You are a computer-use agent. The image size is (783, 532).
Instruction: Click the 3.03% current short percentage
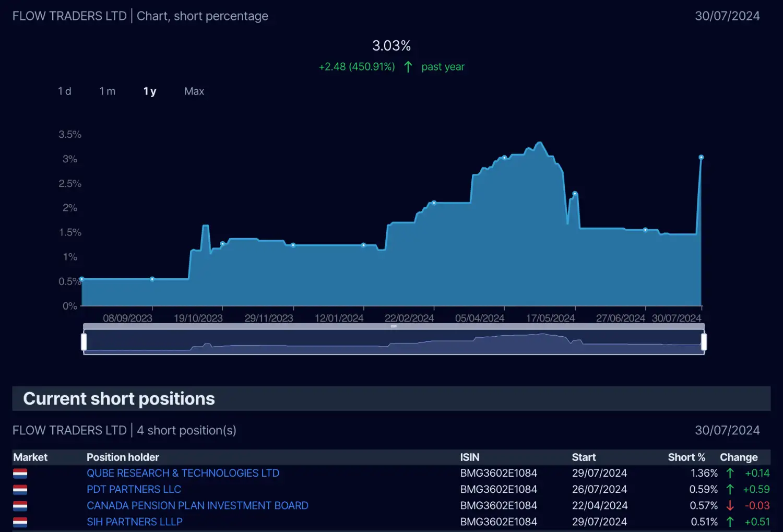(x=391, y=46)
